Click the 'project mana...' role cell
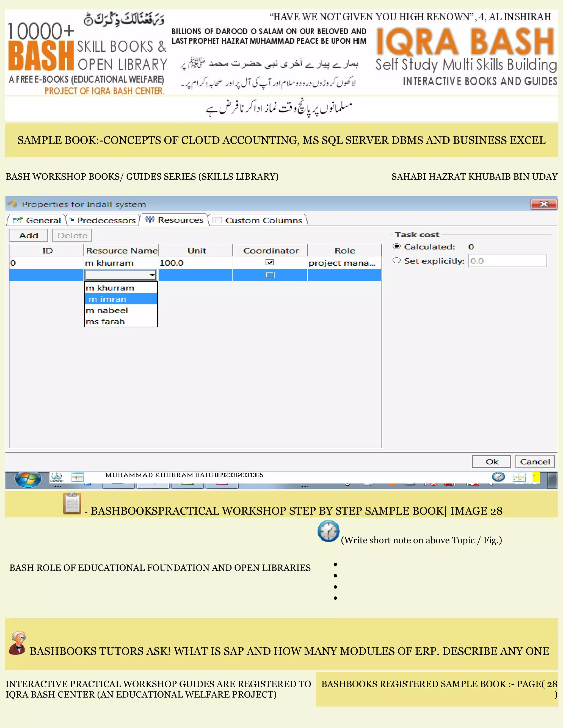This screenshot has height=728, width=563. coord(344,263)
